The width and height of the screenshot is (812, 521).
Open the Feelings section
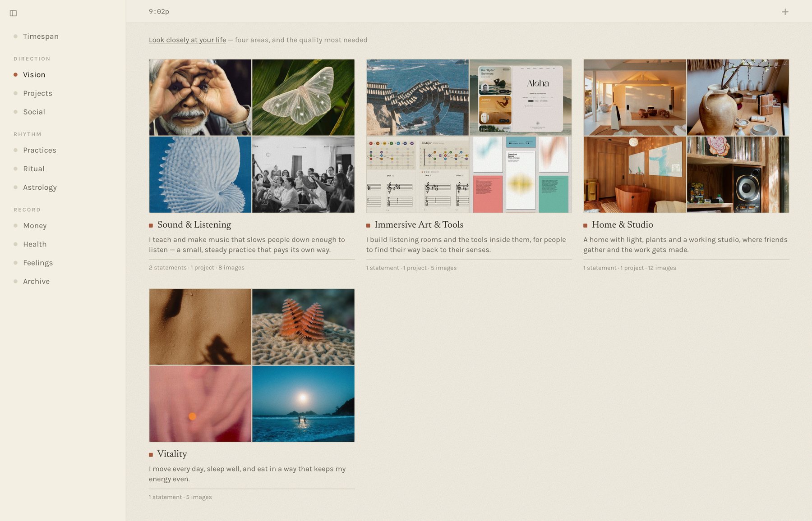tap(38, 263)
